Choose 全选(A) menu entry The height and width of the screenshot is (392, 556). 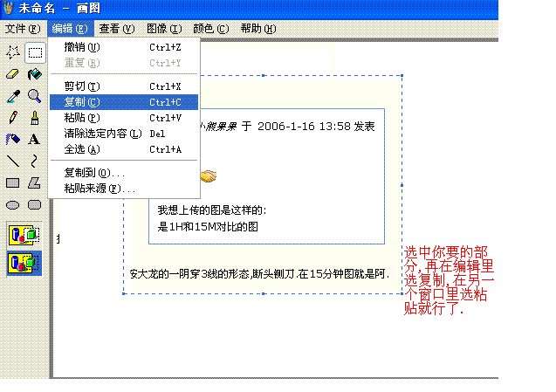(124, 149)
